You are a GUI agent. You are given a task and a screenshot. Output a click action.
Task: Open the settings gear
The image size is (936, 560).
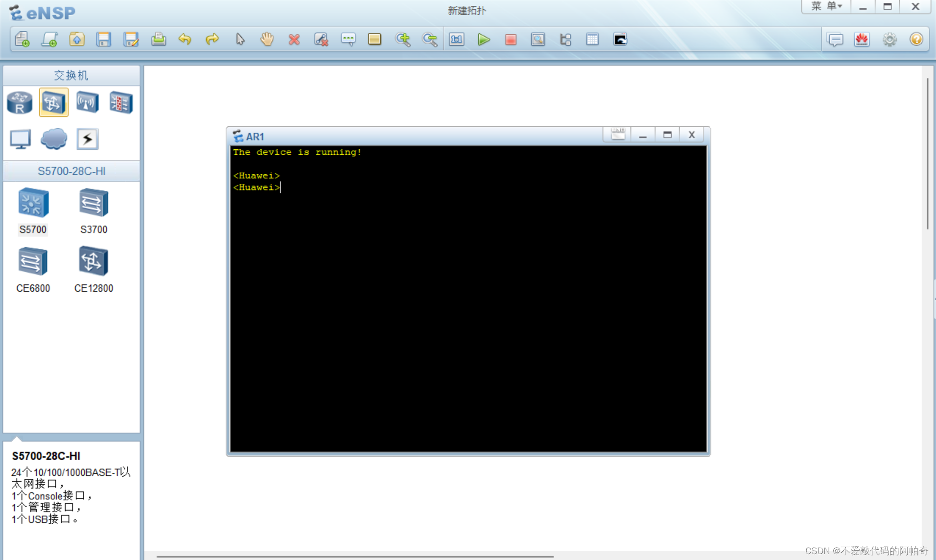pos(889,39)
